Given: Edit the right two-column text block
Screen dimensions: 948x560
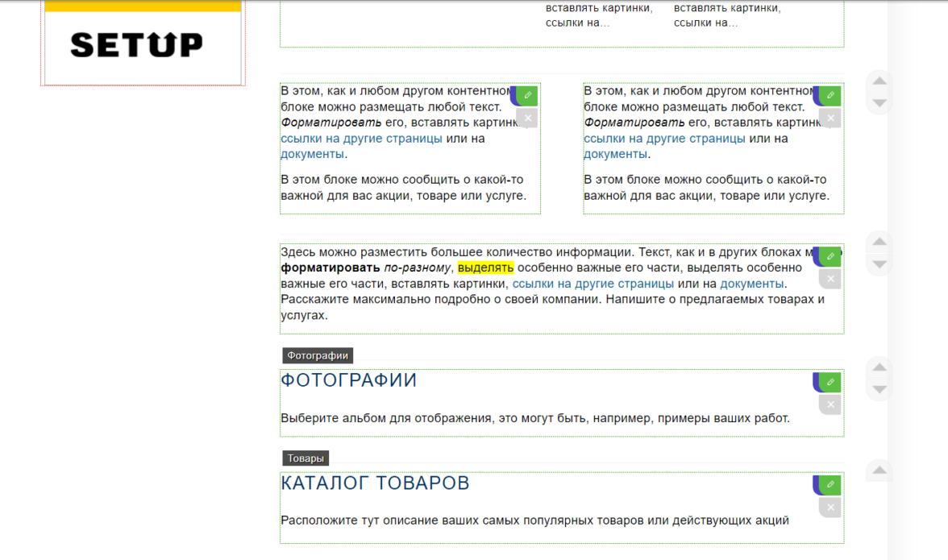Looking at the screenshot, I should click(829, 96).
